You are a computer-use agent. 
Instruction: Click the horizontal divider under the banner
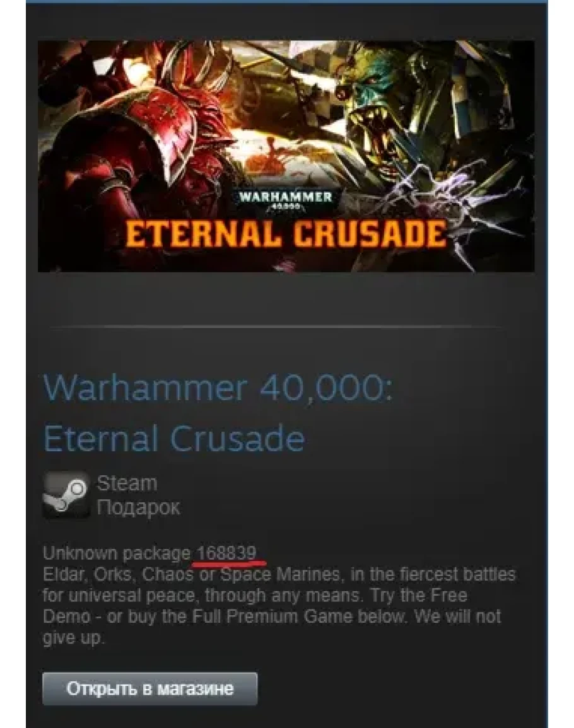276,327
